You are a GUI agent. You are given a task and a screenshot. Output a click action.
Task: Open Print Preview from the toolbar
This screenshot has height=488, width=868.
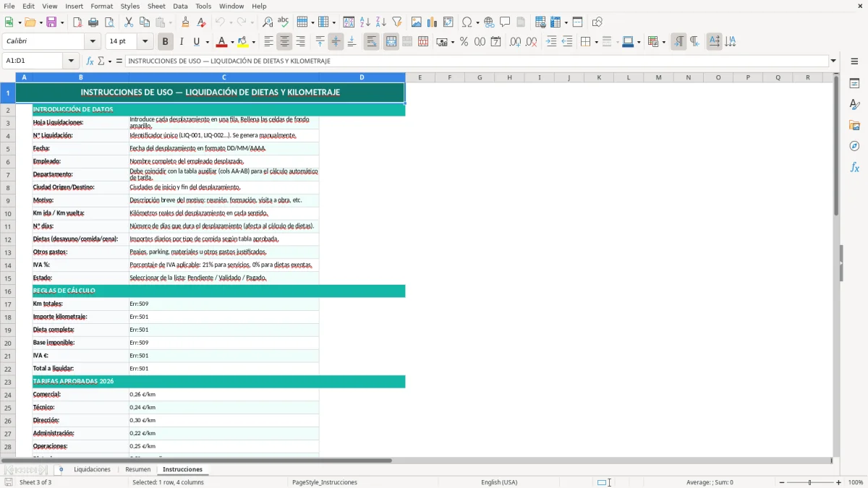tap(109, 22)
